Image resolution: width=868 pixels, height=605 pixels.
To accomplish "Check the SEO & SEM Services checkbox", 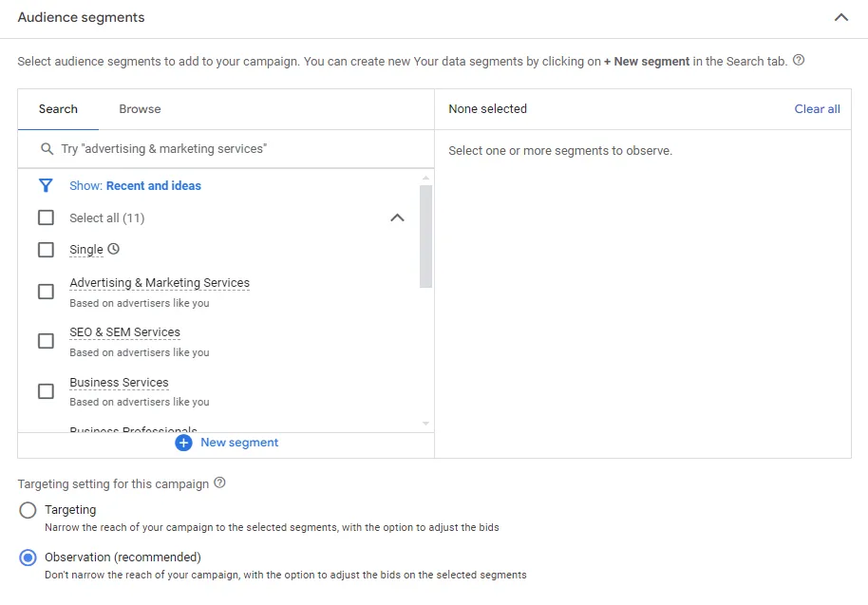I will [x=46, y=341].
